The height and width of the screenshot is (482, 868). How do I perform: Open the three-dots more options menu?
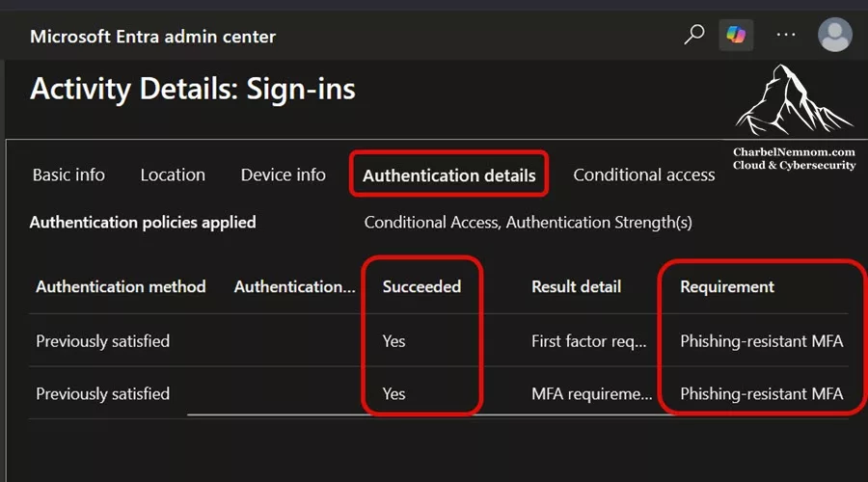(785, 35)
